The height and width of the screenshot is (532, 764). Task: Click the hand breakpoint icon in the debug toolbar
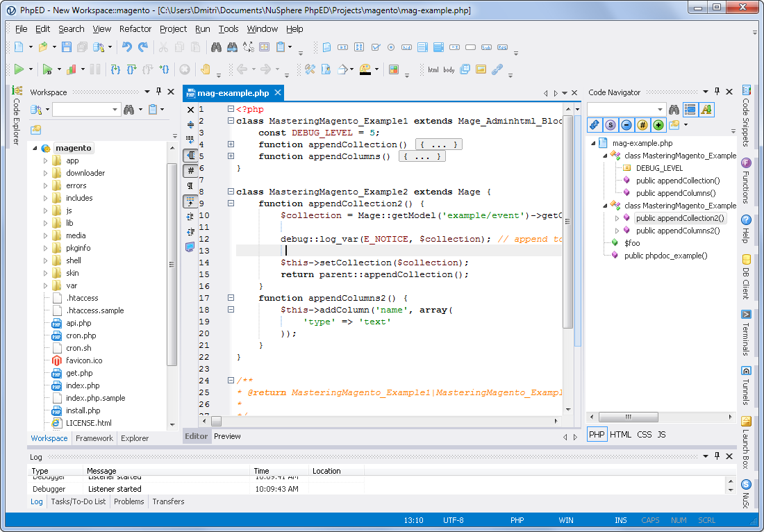pos(205,69)
